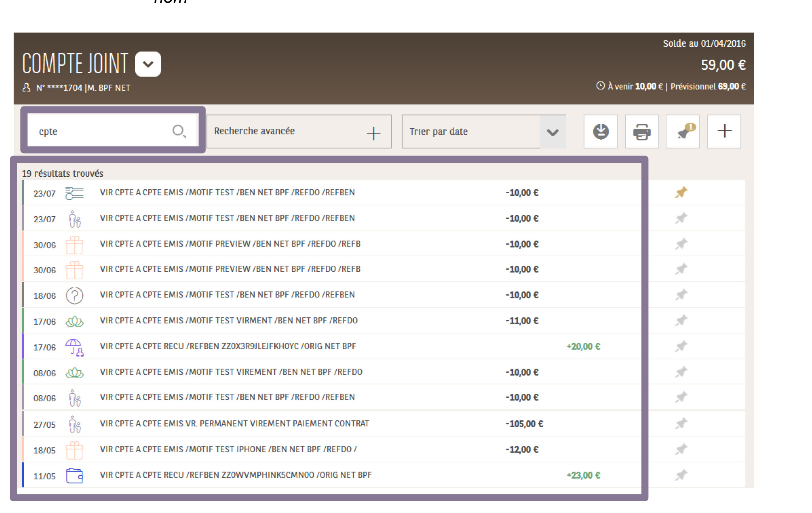Pin the second 30/06 MOTIF PREVIEW transaction
812x513 pixels.
681,269
